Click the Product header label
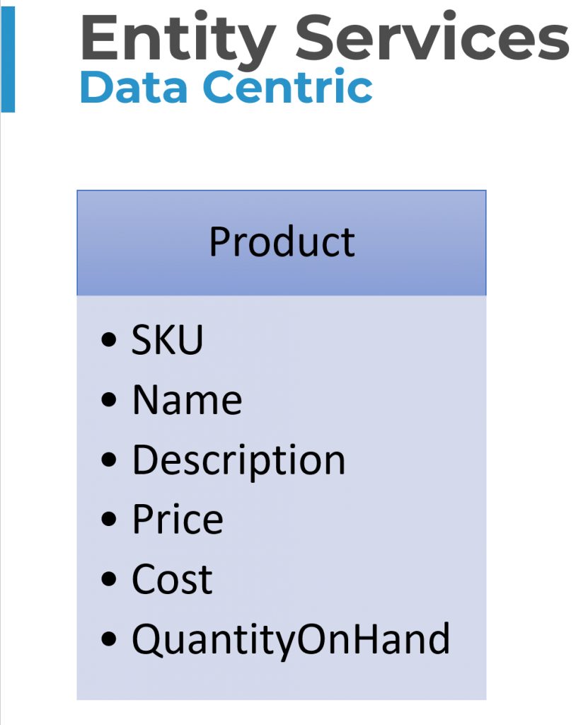Viewport: 588px width, 725px height. pos(282,242)
